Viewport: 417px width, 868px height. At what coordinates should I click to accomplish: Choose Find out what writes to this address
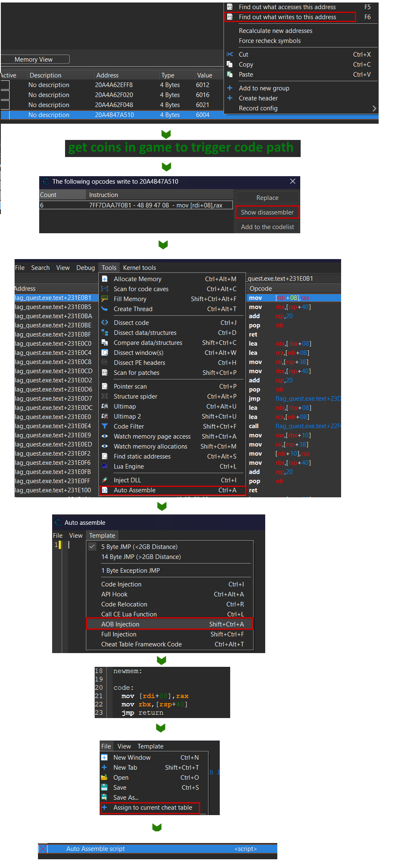pyautogui.click(x=290, y=17)
